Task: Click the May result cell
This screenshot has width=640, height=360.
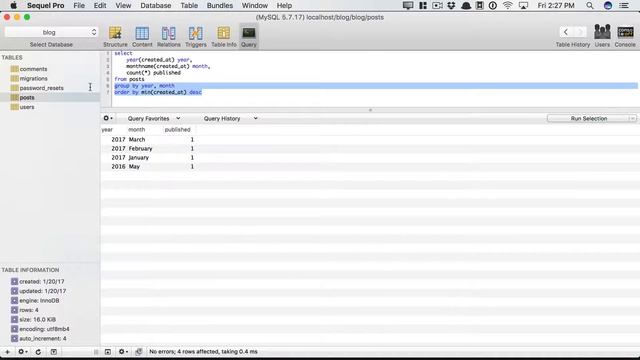Action: click(134, 166)
